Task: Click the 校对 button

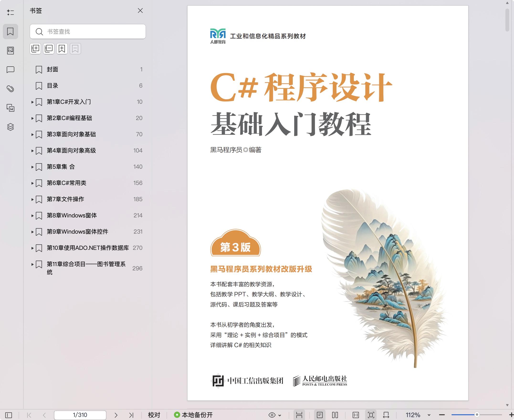Action: [154, 415]
